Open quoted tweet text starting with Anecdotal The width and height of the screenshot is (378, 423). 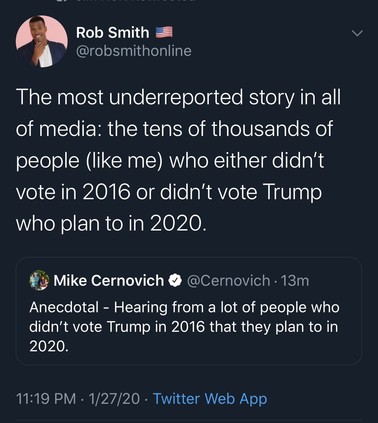pyautogui.click(x=184, y=327)
